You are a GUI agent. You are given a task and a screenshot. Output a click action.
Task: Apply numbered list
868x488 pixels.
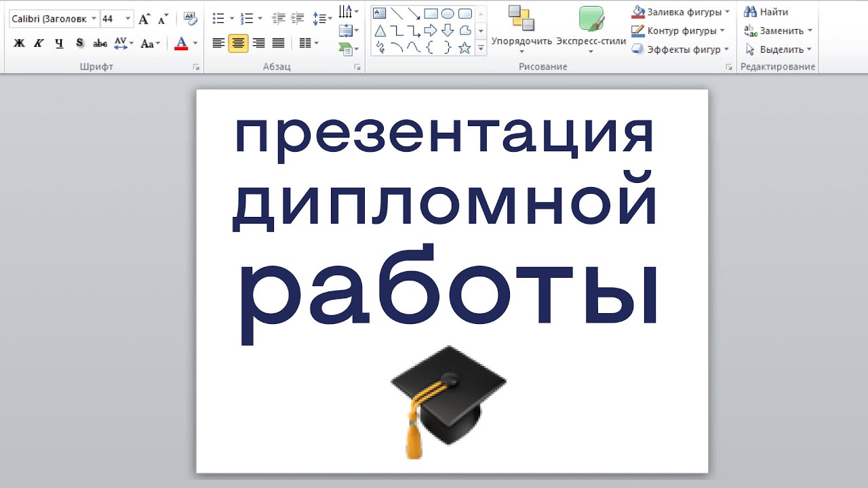coord(247,18)
